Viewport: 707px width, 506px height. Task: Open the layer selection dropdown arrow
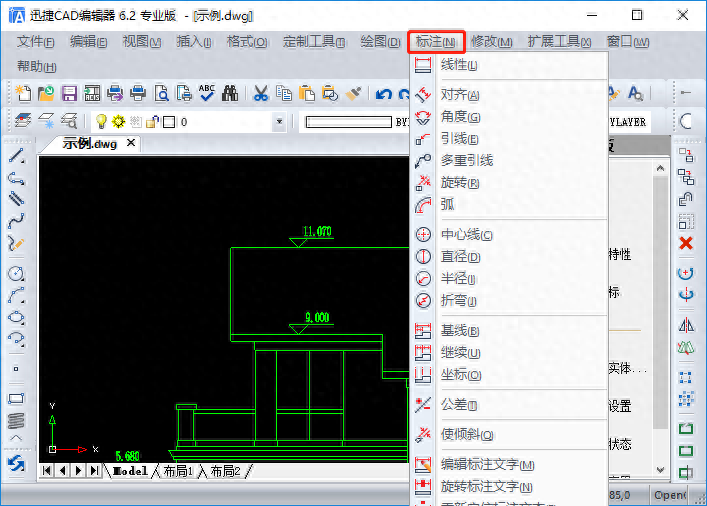tap(279, 121)
